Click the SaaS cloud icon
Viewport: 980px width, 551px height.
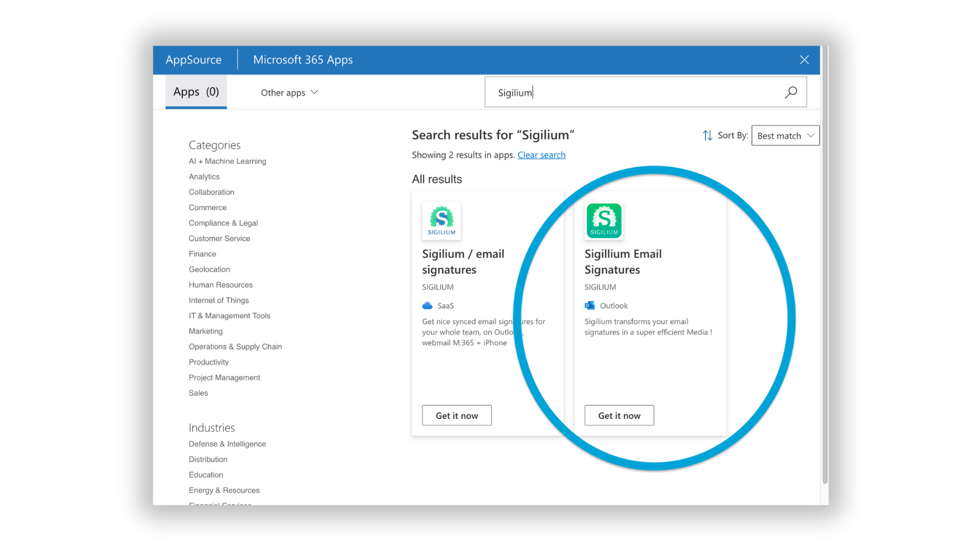[x=427, y=306]
